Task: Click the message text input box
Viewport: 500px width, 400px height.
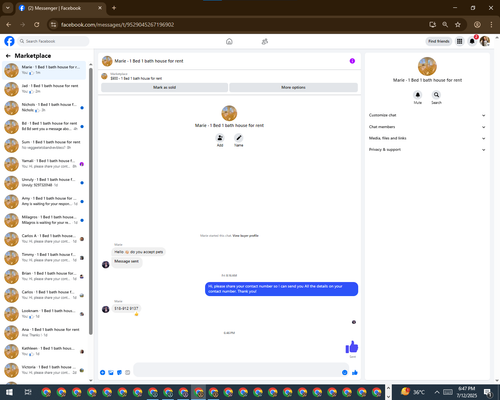Action: pyautogui.click(x=241, y=370)
